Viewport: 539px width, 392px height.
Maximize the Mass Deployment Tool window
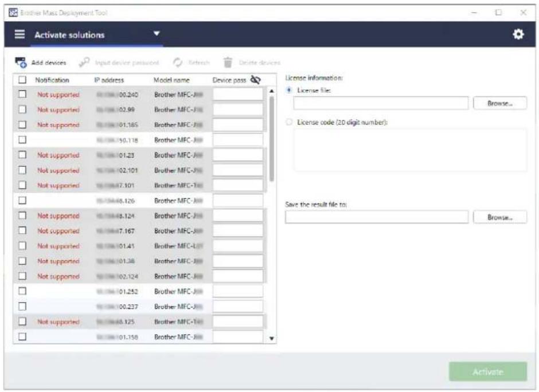point(498,13)
